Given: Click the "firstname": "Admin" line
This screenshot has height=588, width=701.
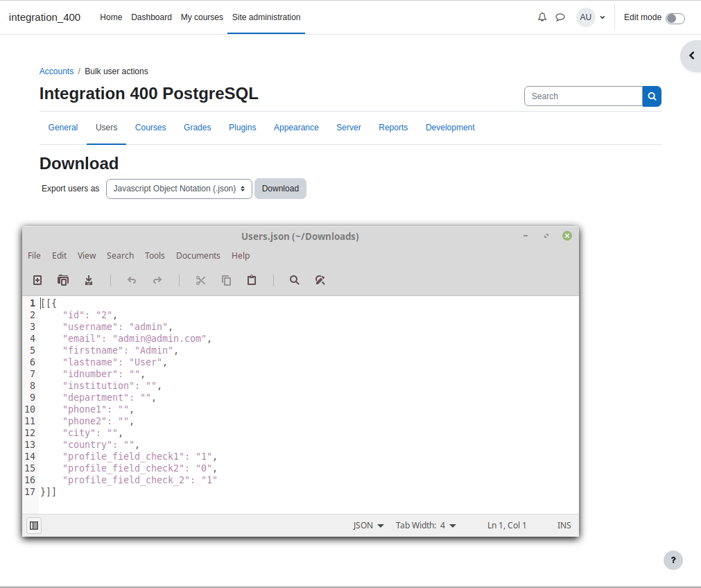Looking at the screenshot, I should click(120, 351).
